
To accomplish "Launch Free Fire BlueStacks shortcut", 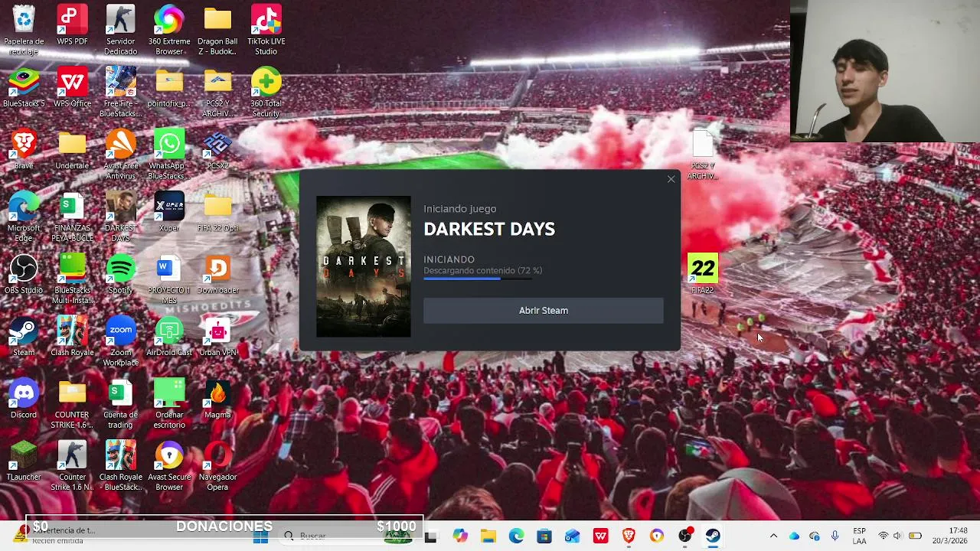I will tap(120, 92).
